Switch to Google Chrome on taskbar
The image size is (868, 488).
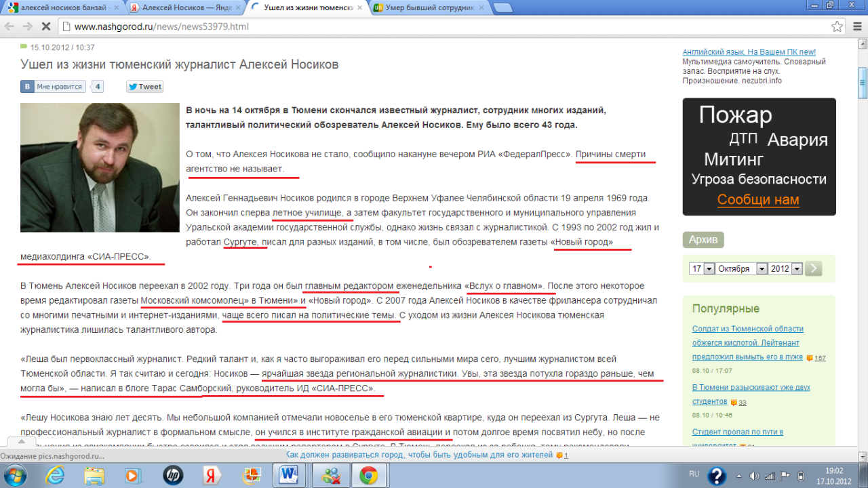point(369,476)
